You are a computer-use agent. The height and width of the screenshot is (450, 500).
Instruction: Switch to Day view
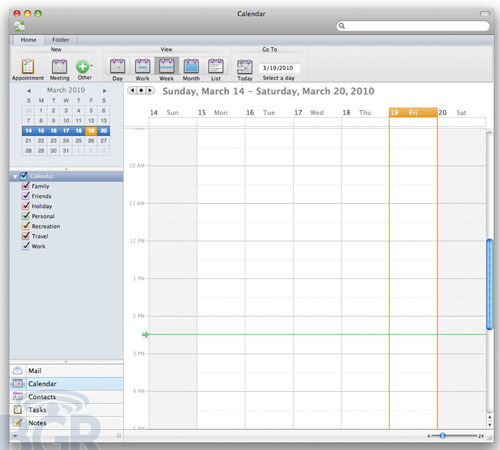point(118,70)
